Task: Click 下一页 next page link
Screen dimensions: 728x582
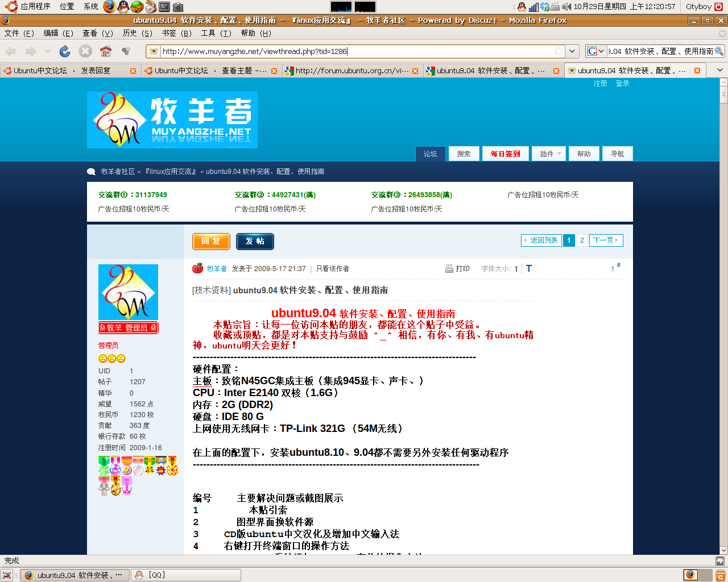Action: click(x=606, y=240)
